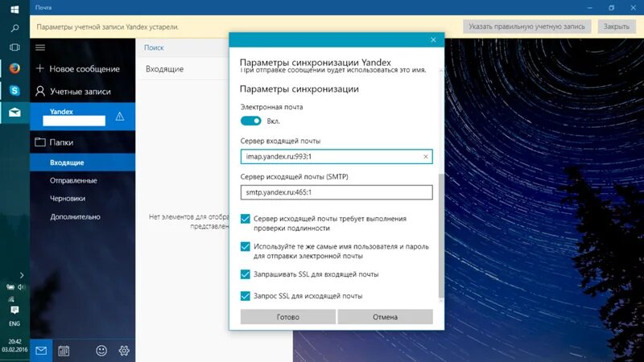
Task: Expand the hamburger navigation menu
Action: pos(40,47)
